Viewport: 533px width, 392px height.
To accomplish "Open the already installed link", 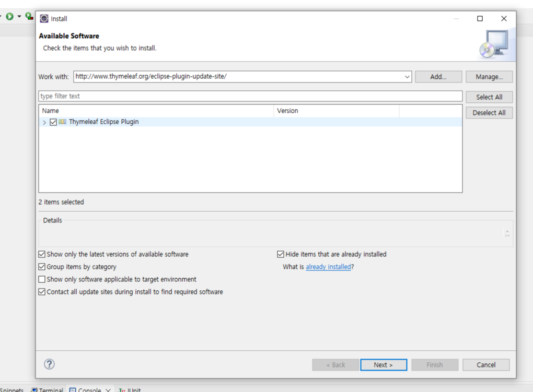I will (328, 267).
